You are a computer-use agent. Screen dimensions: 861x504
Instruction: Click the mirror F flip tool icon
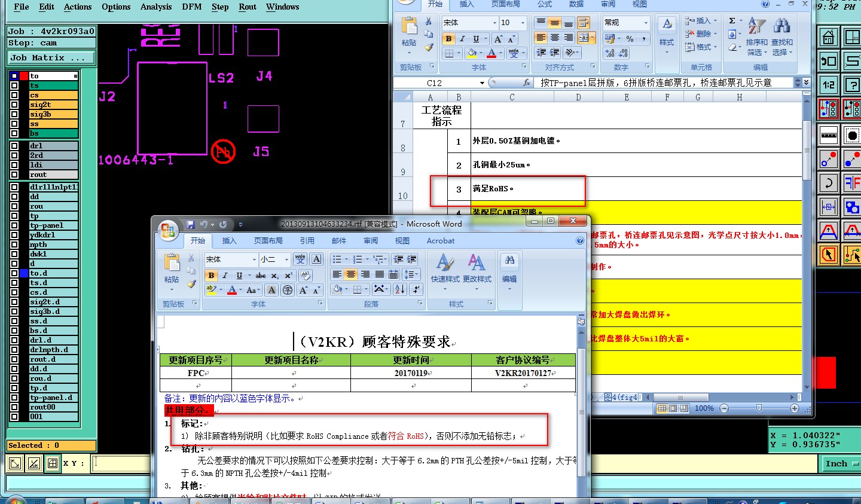click(x=851, y=182)
